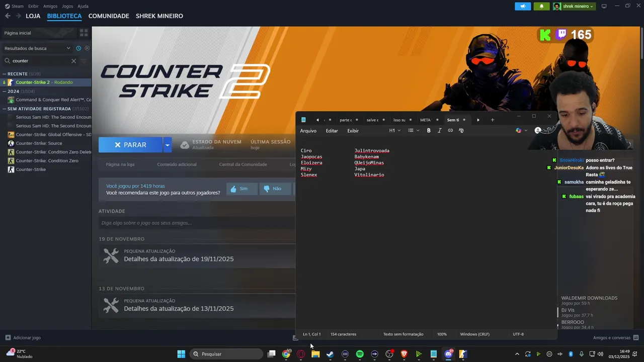Open Resultados de busca dropdown
Viewport: 644px width, 362px height.
click(x=38, y=48)
